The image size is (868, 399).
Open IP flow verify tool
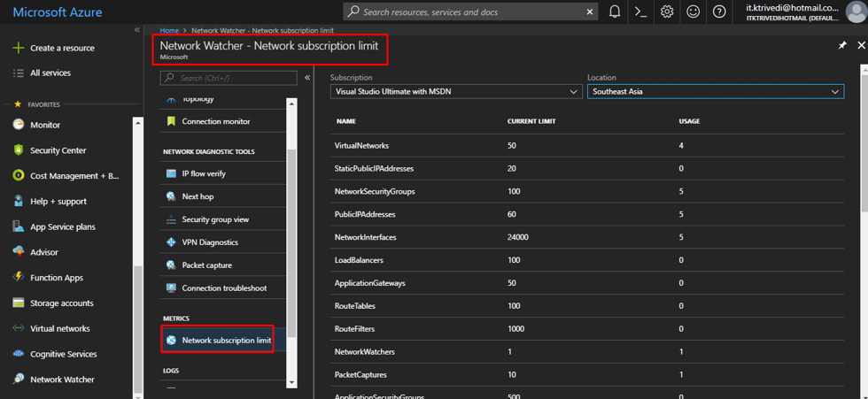(204, 173)
